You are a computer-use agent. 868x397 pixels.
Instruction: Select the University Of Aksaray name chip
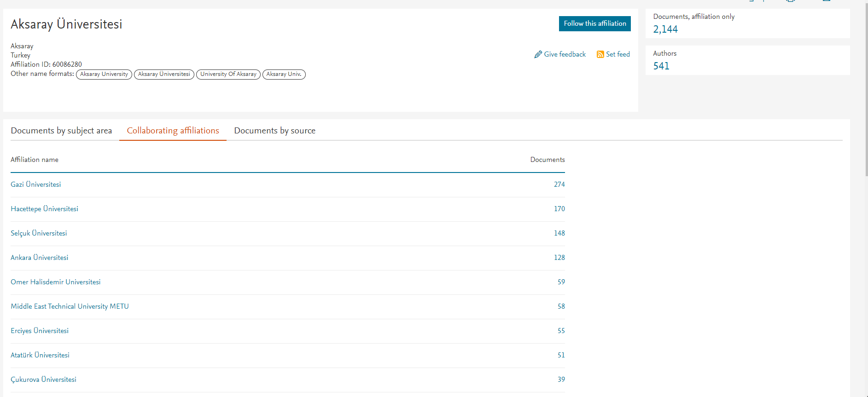pyautogui.click(x=228, y=74)
